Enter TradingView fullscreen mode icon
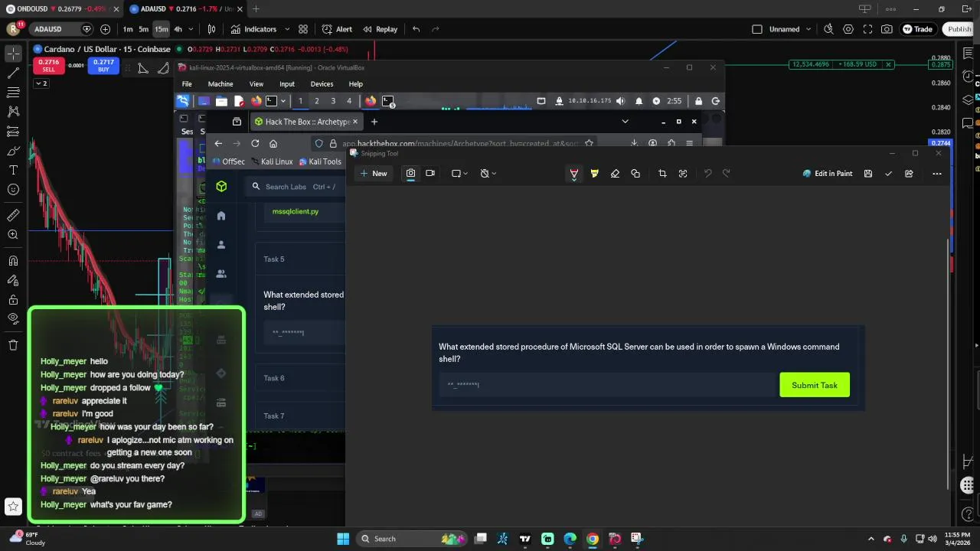The image size is (980, 551). point(867,29)
